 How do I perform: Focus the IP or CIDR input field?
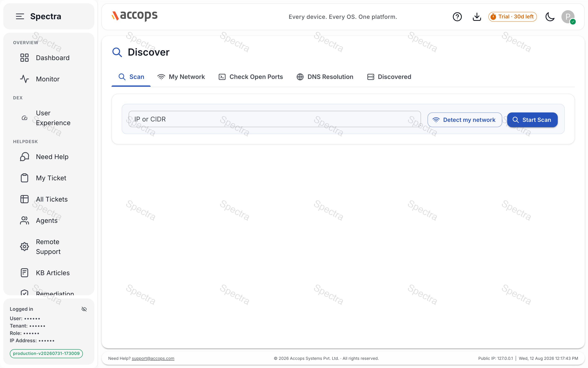275,119
